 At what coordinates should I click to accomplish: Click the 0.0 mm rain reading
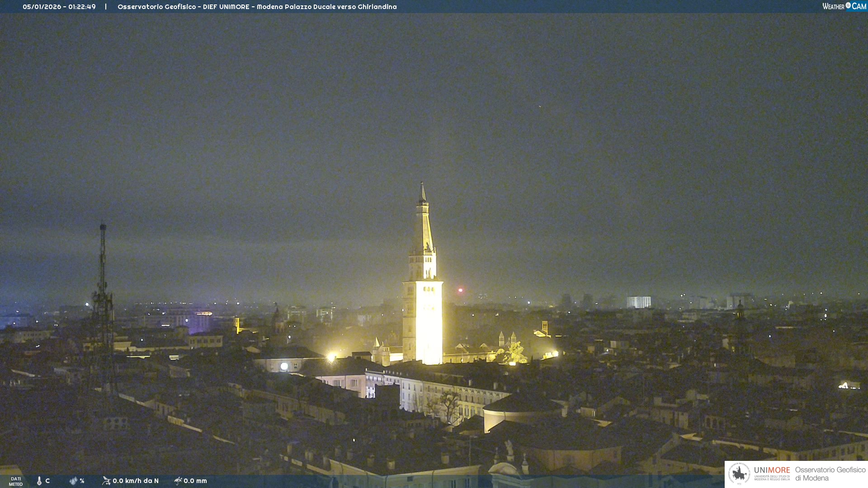click(195, 481)
